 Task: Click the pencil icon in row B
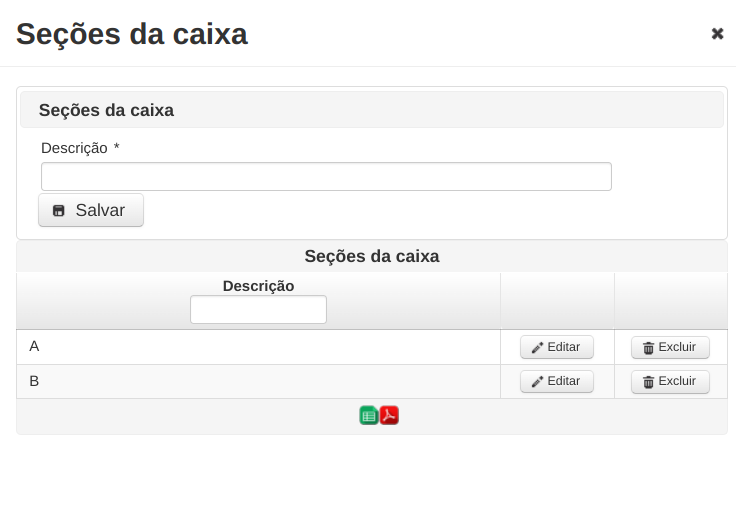537,381
